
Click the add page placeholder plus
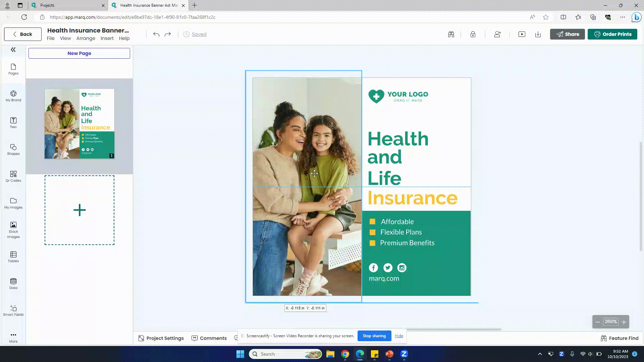[79, 210]
